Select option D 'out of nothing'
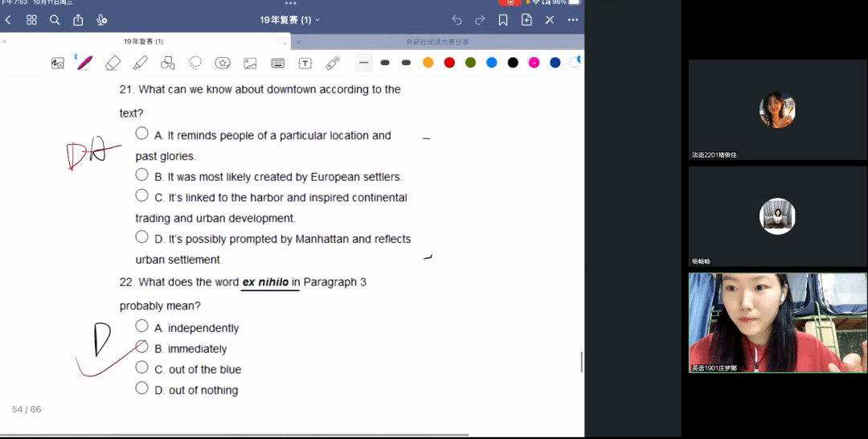Viewport: 868px width, 439px height. 142,388
